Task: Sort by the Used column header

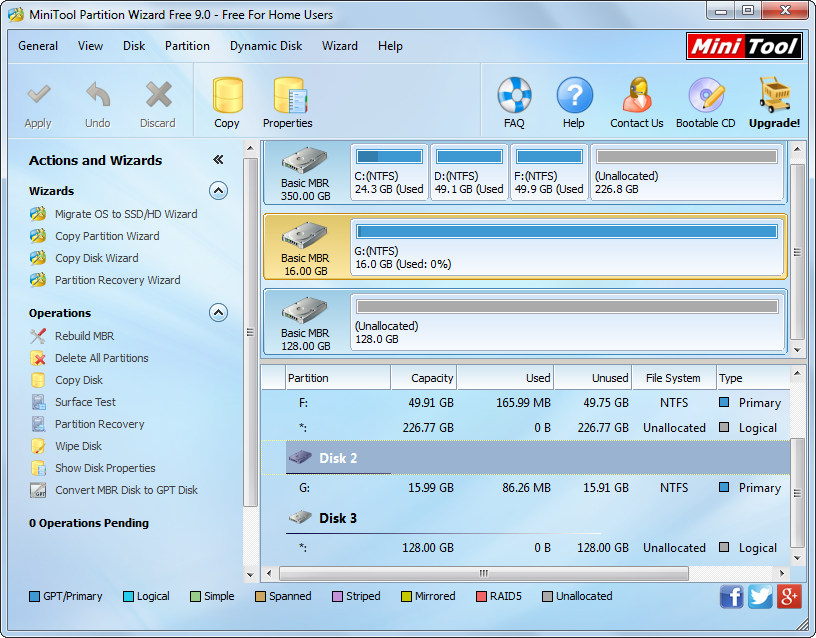Action: [x=505, y=378]
